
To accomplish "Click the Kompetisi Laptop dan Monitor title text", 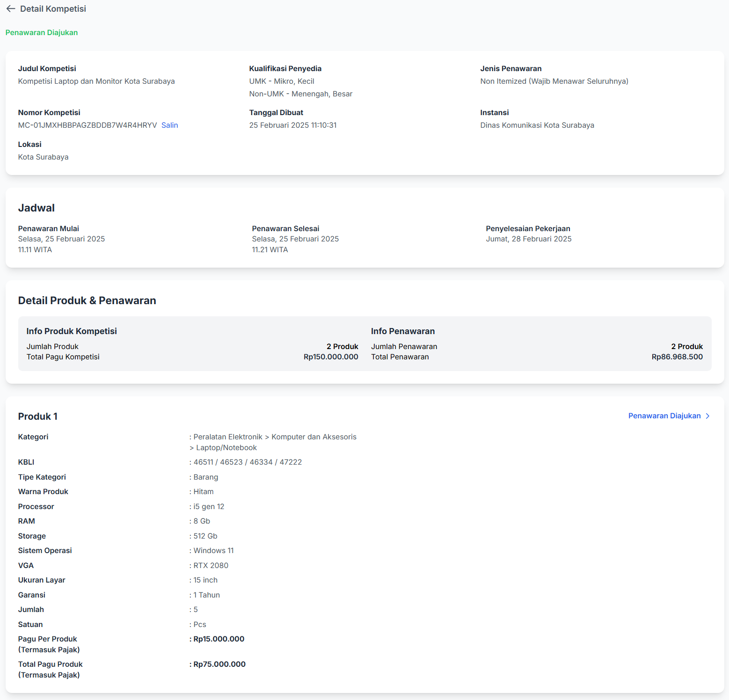I will [96, 81].
